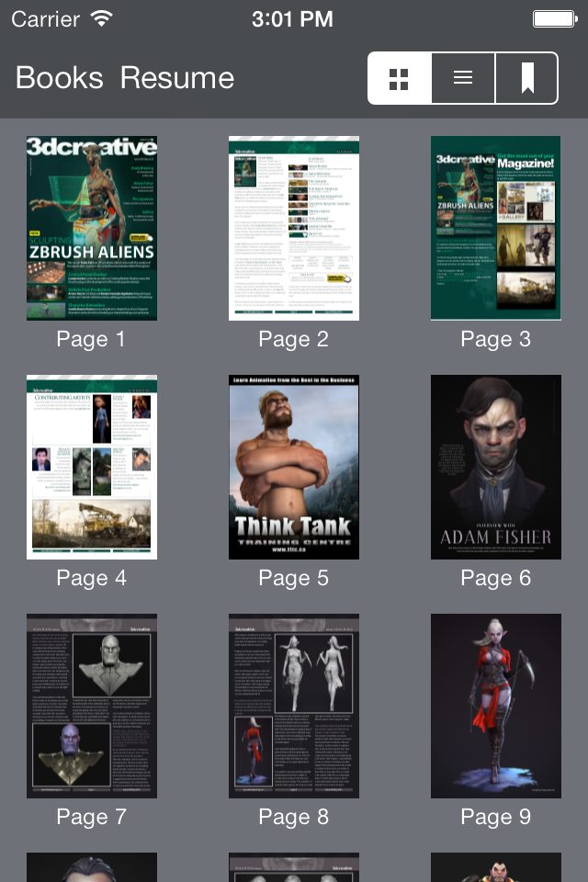Open the Page 7 bust sculpt thumbnail
This screenshot has width=588, height=882.
(x=92, y=706)
